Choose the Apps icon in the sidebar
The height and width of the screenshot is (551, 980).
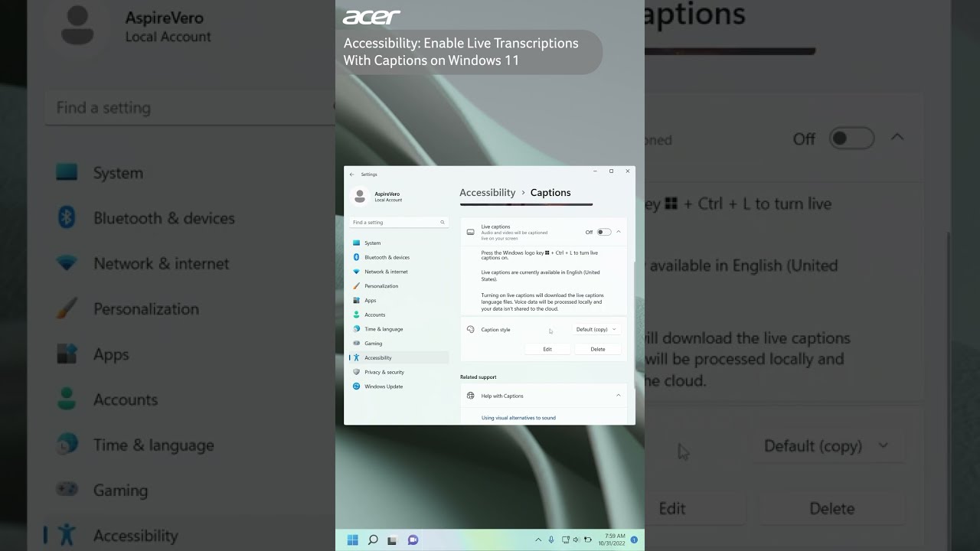click(x=357, y=301)
